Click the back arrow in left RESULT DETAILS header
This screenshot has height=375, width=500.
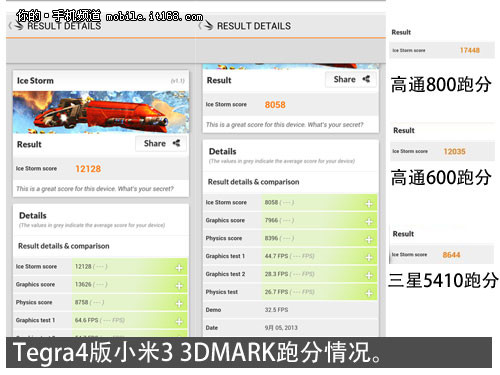[x=10, y=26]
